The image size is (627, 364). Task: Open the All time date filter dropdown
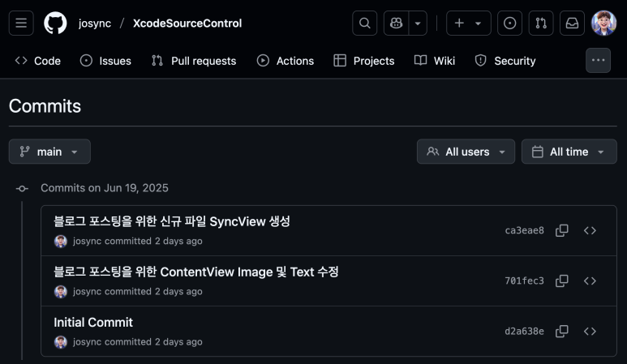click(x=569, y=152)
